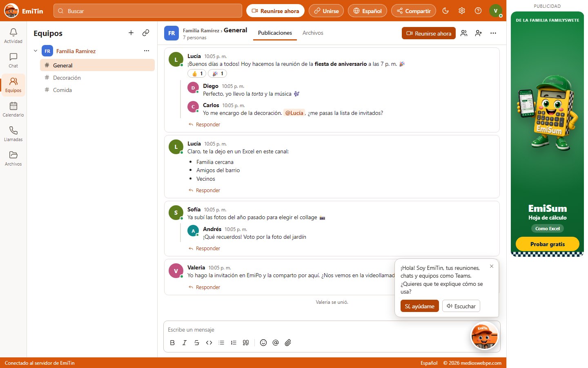The image size is (588, 368).
Task: Attach a file with the paperclip icon
Action: point(288,343)
